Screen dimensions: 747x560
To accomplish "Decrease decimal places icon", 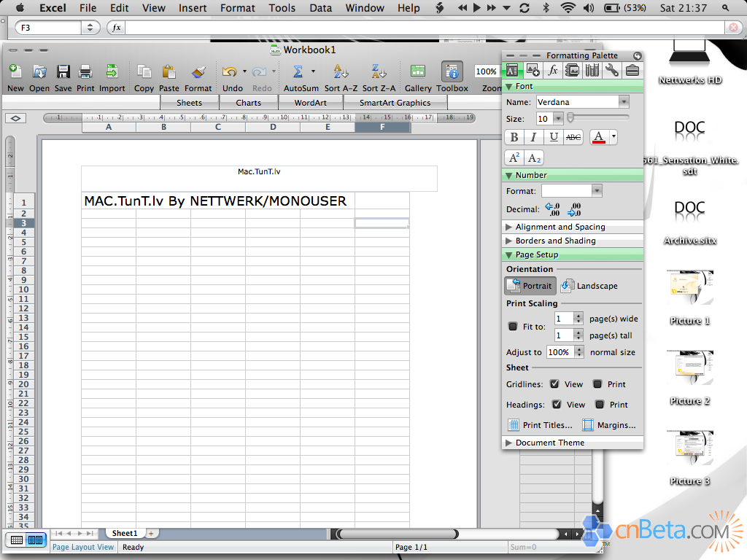I will (x=574, y=209).
